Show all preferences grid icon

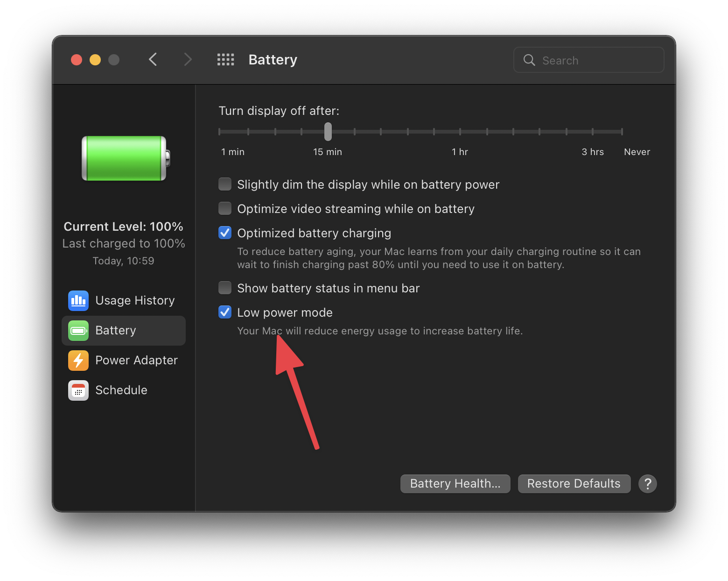coord(226,60)
